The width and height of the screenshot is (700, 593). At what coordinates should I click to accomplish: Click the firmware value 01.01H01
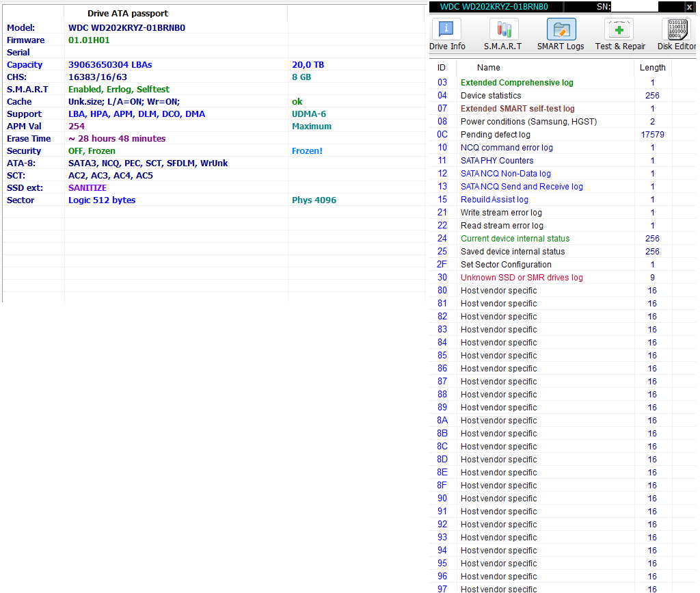(x=89, y=40)
